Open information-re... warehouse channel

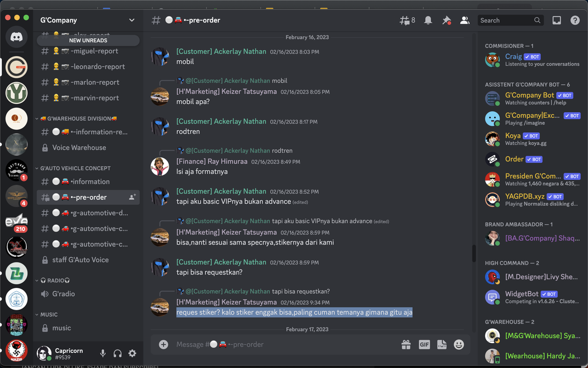(88, 132)
